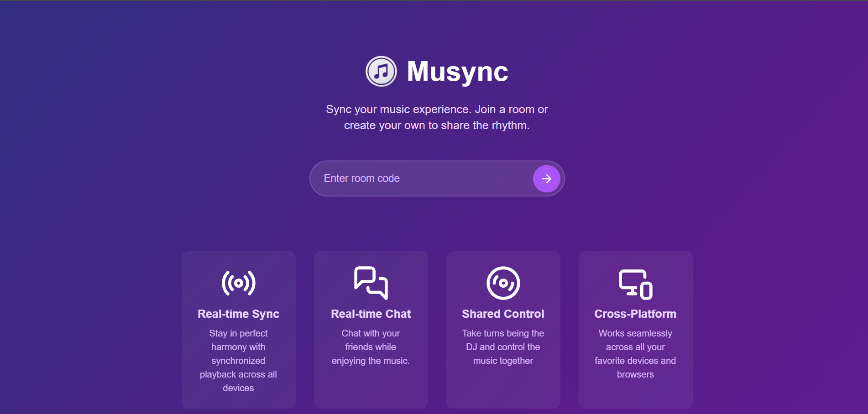Select the Cross-Platform feature card
Image resolution: width=868 pixels, height=414 pixels.
(635, 329)
